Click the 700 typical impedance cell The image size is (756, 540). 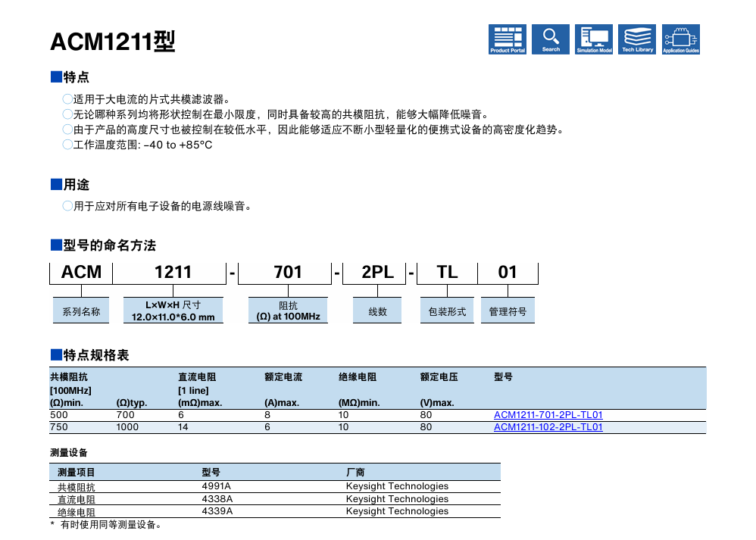[125, 414]
